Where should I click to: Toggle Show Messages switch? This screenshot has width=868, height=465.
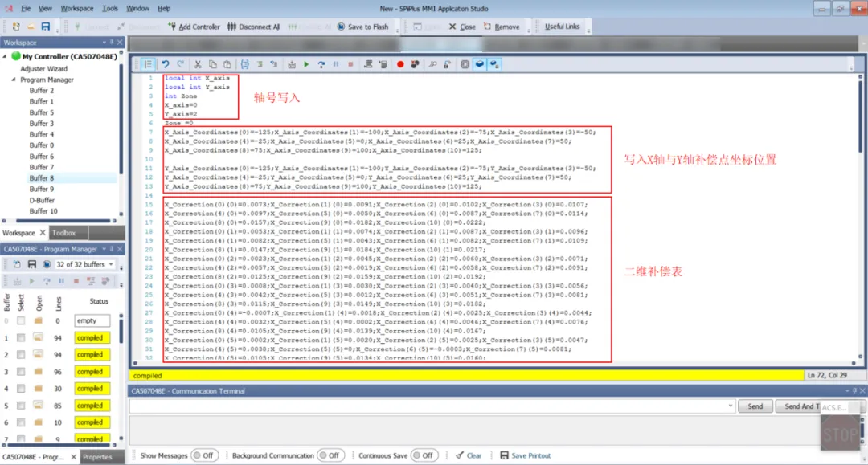(203, 455)
